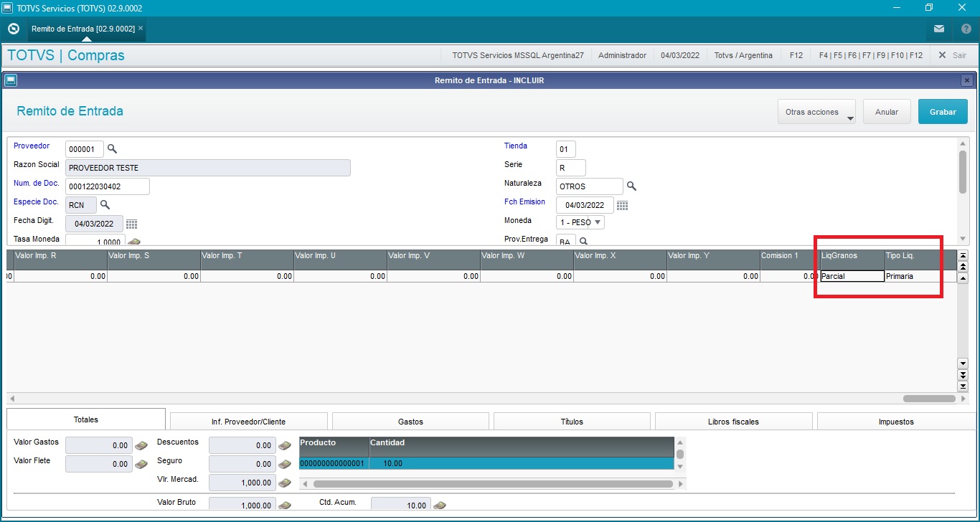The width and height of the screenshot is (980, 522).
Task: Select product row 000000000000001
Action: pyautogui.click(x=486, y=464)
